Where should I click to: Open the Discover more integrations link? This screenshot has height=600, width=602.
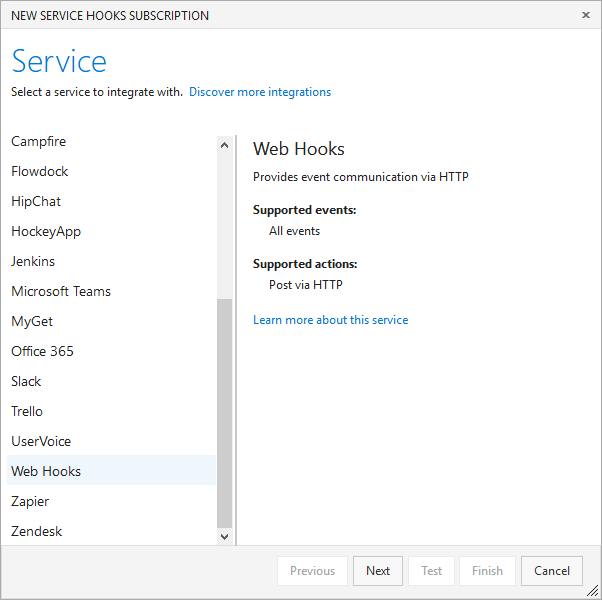(x=260, y=92)
